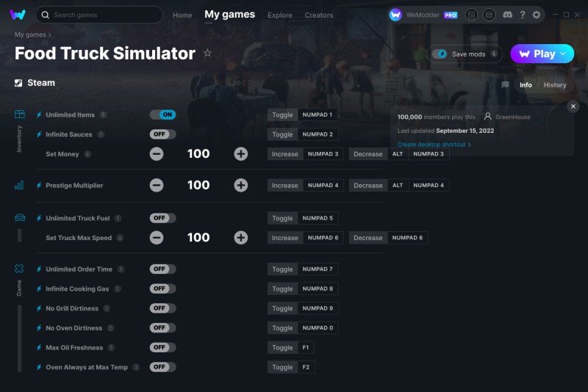Open Creators tab
The width and height of the screenshot is (588, 392).
pyautogui.click(x=319, y=15)
